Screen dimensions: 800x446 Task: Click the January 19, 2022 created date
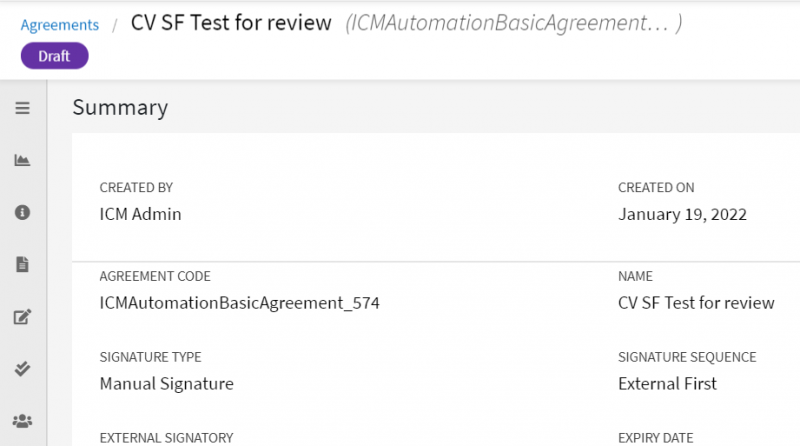pyautogui.click(x=682, y=213)
